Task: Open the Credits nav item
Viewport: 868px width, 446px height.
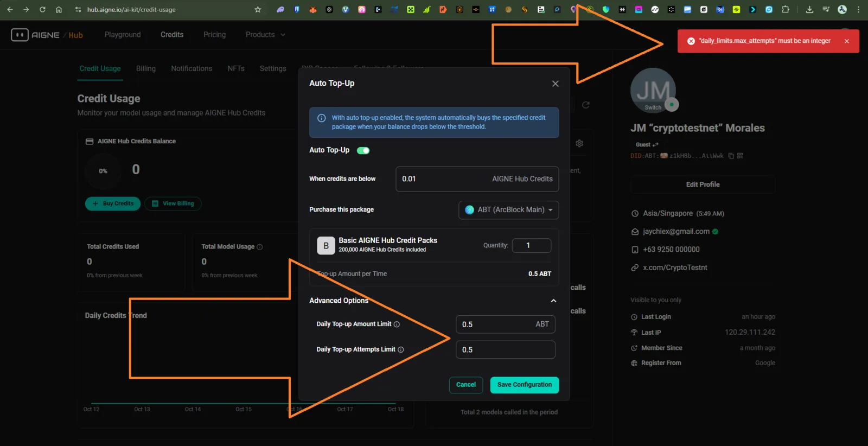Action: tap(172, 35)
